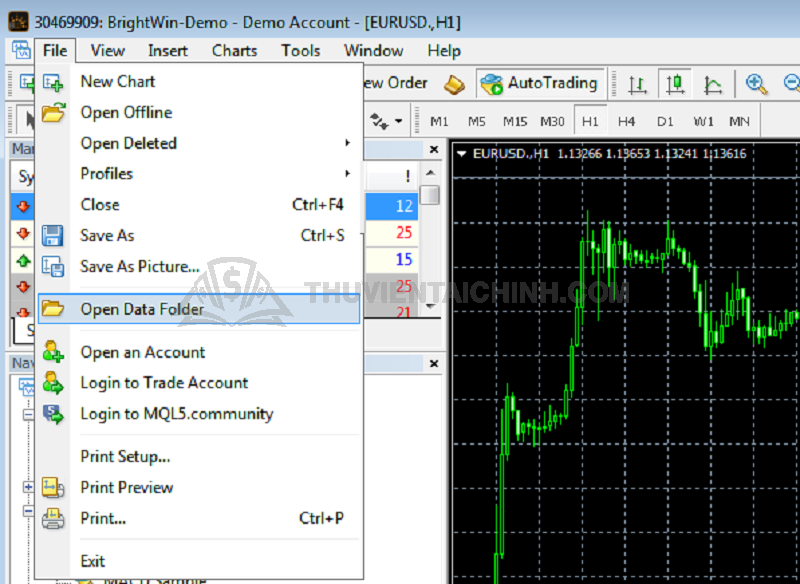800x584 pixels.
Task: Open the View menu
Action: [108, 50]
